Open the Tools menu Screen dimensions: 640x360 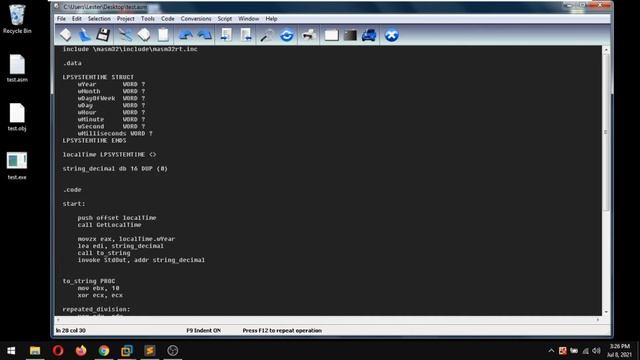(x=148, y=19)
